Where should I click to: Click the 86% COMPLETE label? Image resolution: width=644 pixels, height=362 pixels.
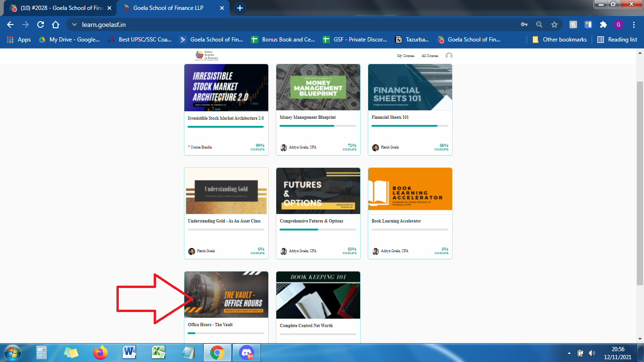(441, 147)
